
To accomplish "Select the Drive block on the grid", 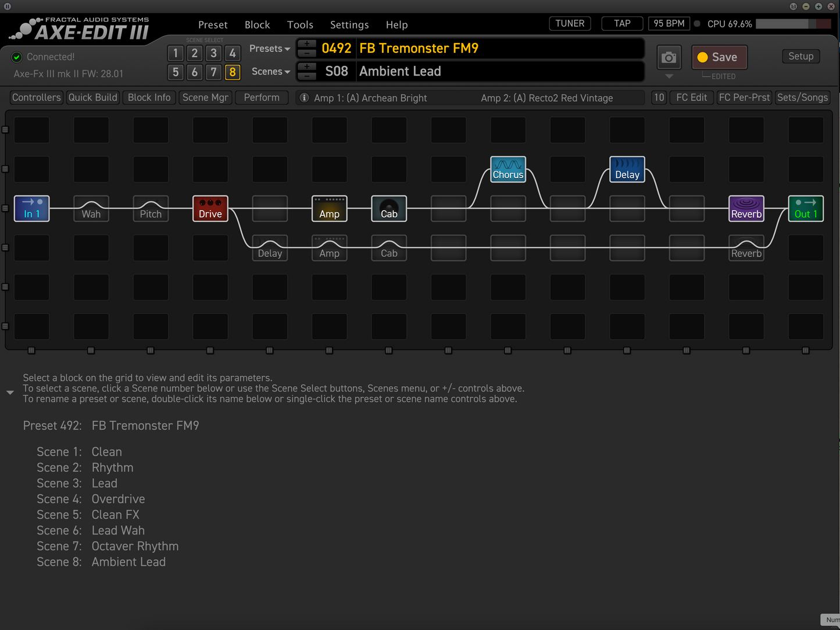I will 210,208.
